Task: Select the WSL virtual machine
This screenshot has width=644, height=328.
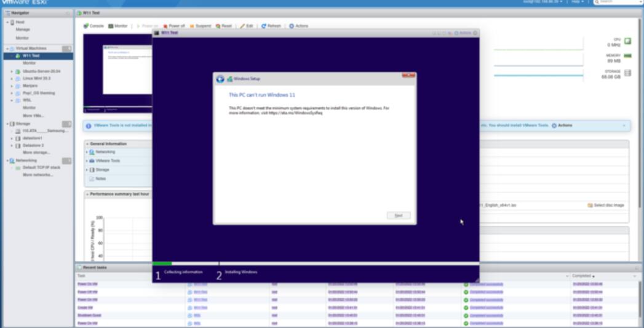Action: coord(26,100)
